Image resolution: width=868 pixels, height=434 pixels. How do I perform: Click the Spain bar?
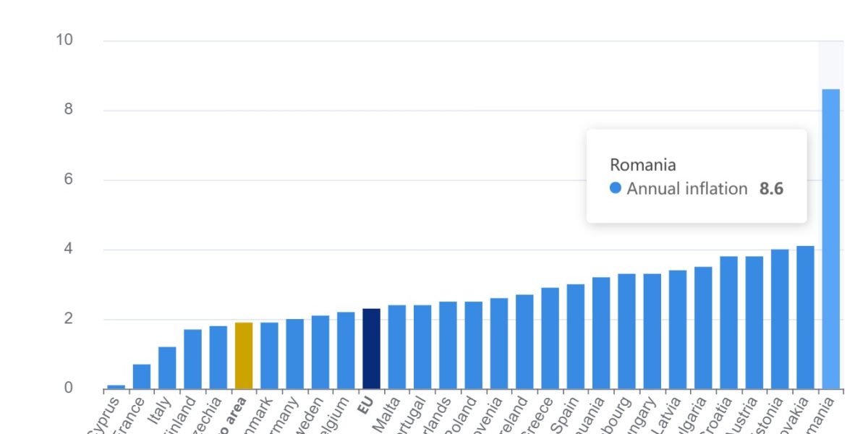pyautogui.click(x=576, y=336)
